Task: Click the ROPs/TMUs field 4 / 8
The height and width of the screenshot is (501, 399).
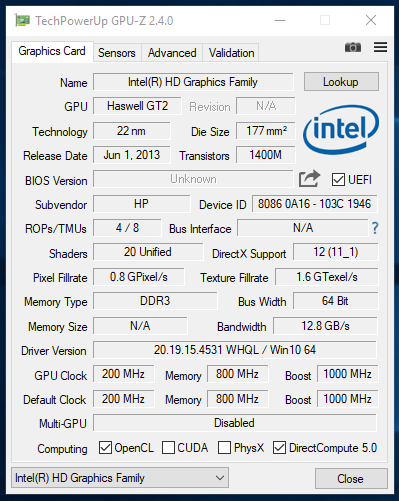Action: tap(127, 228)
